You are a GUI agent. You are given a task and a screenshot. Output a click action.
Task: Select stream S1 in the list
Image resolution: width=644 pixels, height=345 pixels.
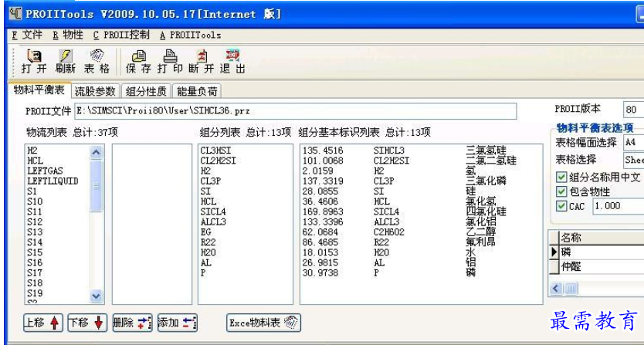click(32, 191)
